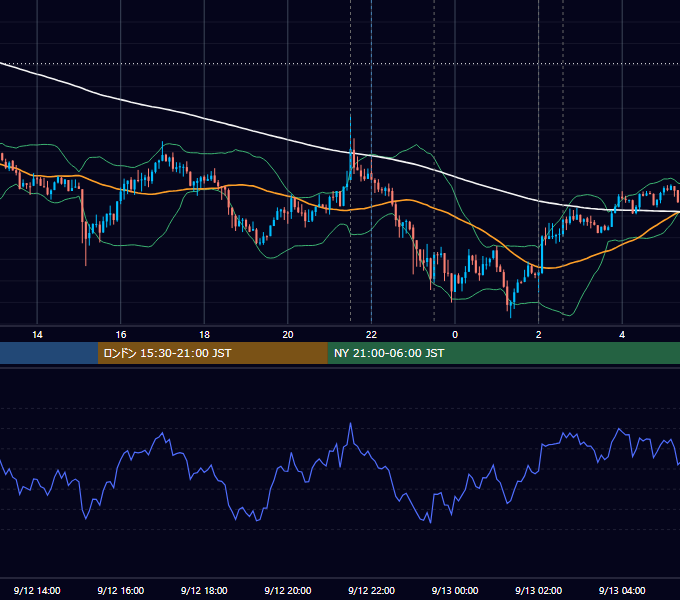Click the 22 hour label on upper time axis

pos(371,335)
